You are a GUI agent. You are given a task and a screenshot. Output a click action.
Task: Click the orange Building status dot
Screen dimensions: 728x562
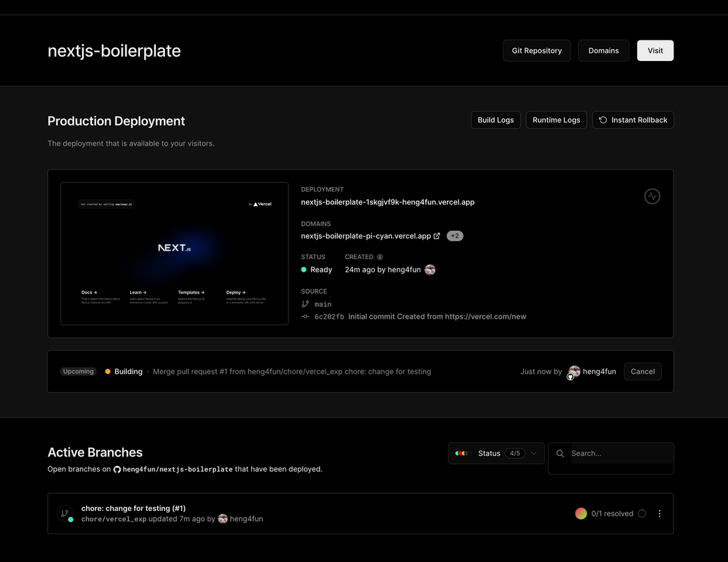point(107,371)
